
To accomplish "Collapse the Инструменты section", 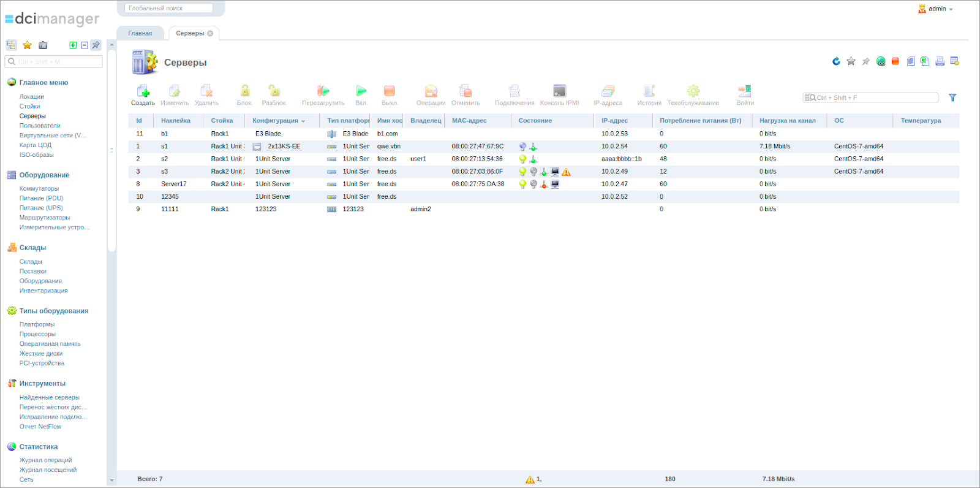I will (x=42, y=384).
